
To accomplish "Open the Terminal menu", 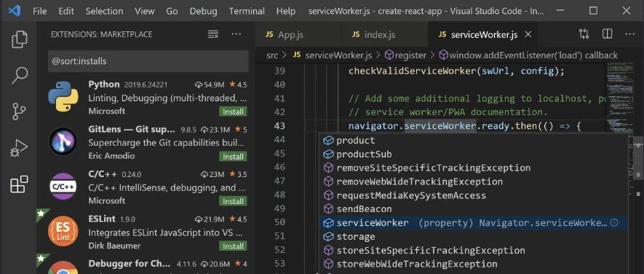I will coord(247,11).
